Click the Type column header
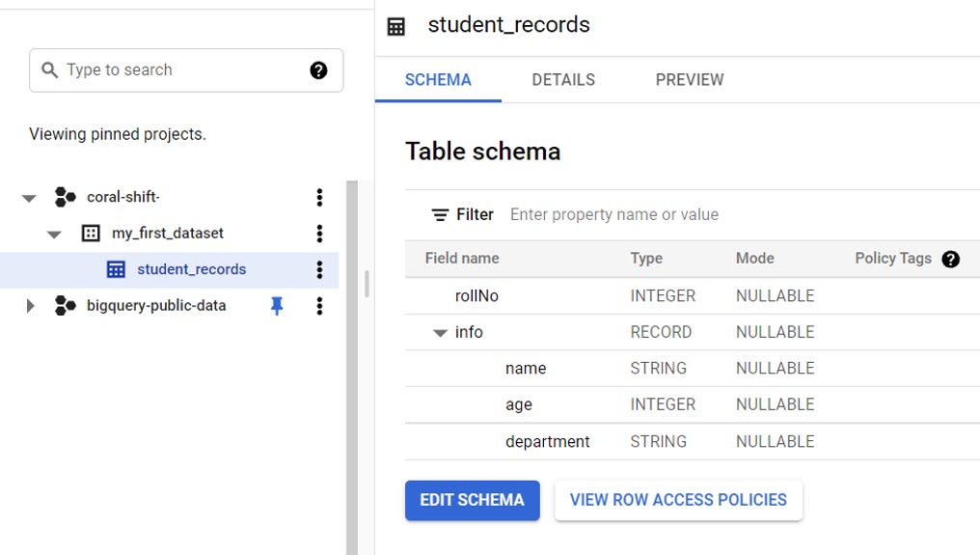 click(x=646, y=259)
